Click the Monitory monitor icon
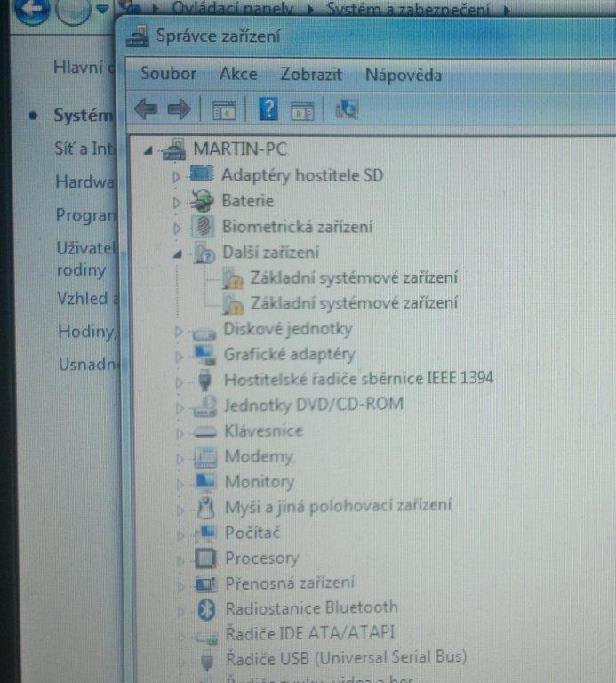The image size is (616, 683). (x=205, y=481)
